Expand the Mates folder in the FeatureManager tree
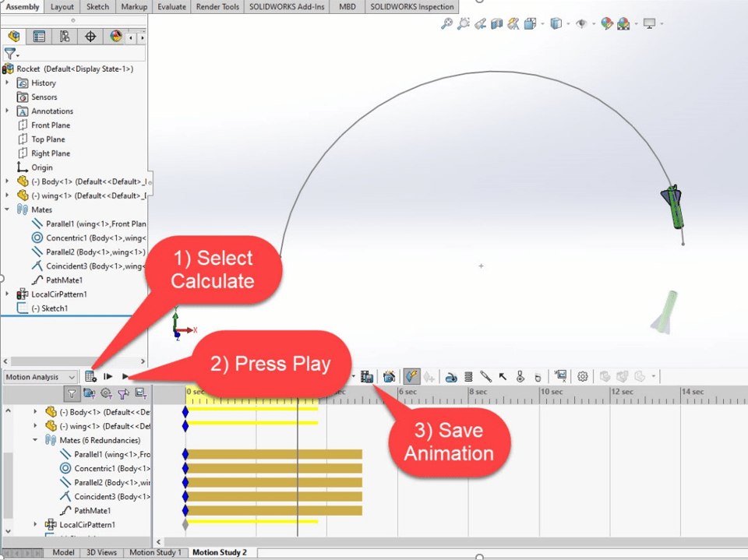Screen dimensions: 748x560 point(7,210)
